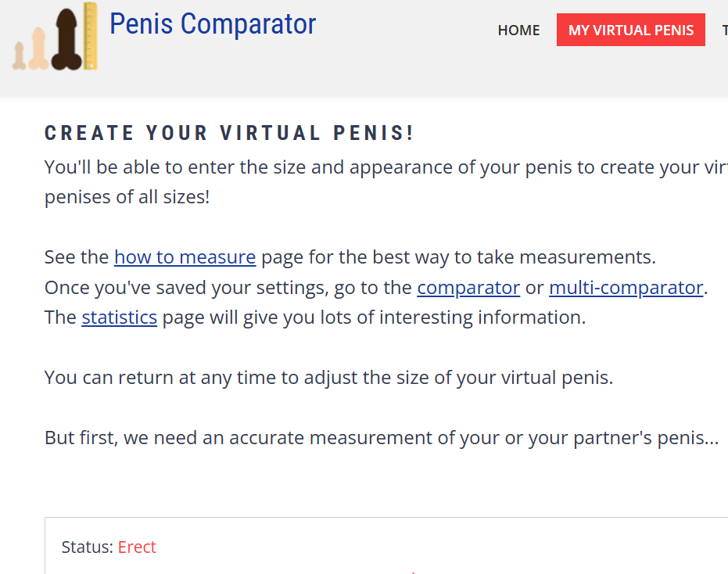Click the smallest penis silhouette in the logo
728x574 pixels.
pyautogui.click(x=19, y=55)
